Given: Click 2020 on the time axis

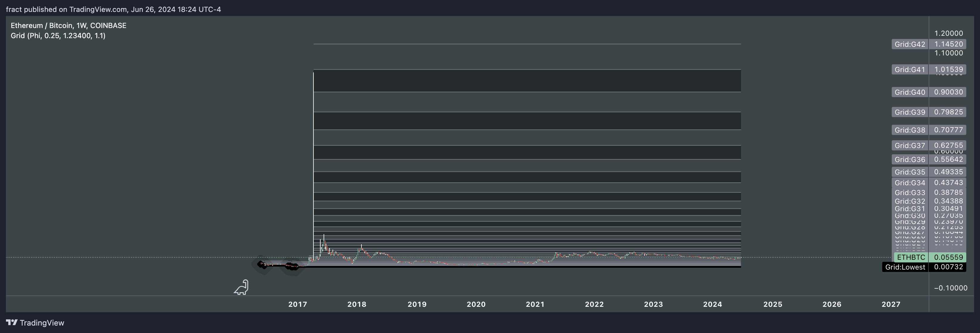Looking at the screenshot, I should click(476, 304).
